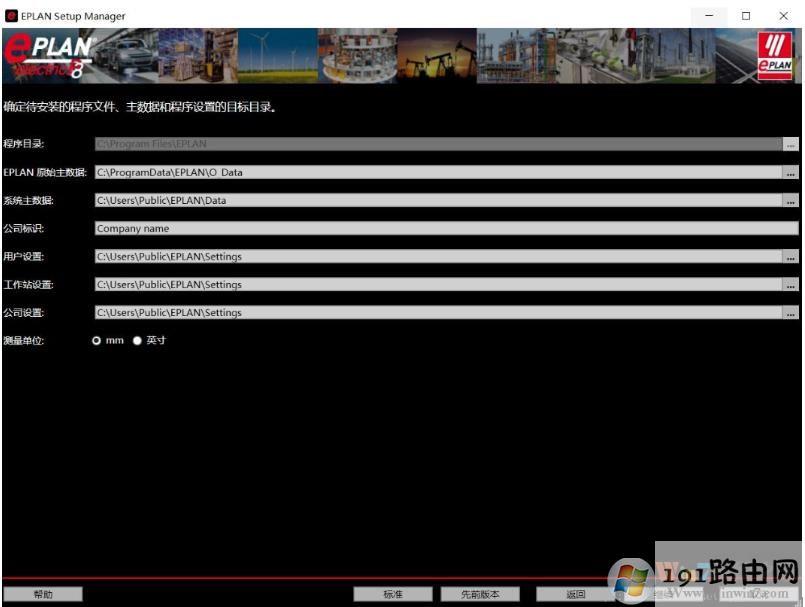Click the Company name input field

point(400,228)
